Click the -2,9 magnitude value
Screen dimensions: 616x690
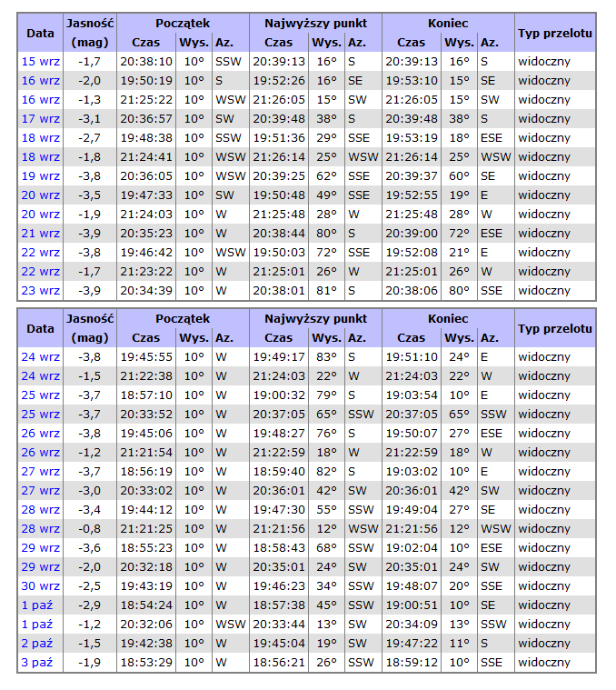pos(89,605)
